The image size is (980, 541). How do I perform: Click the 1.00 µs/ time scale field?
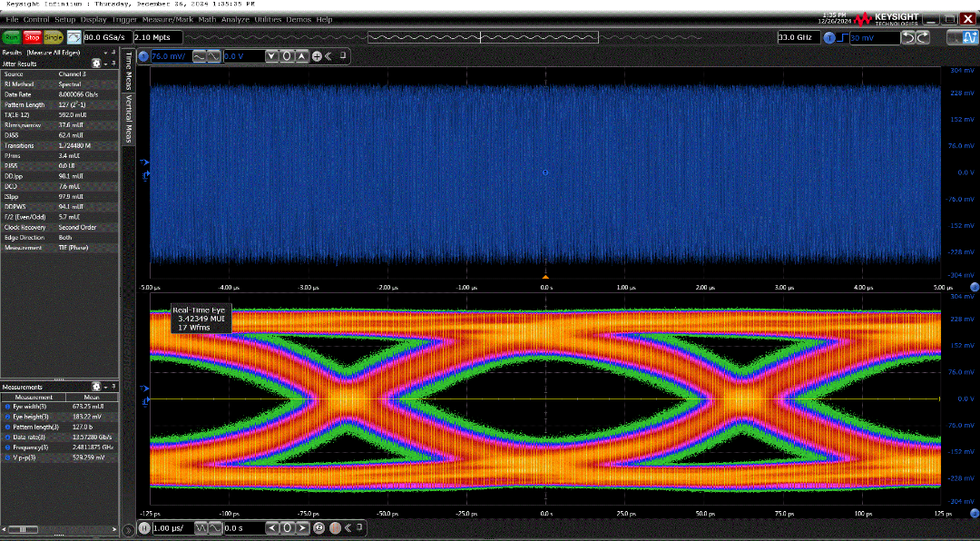pos(171,528)
